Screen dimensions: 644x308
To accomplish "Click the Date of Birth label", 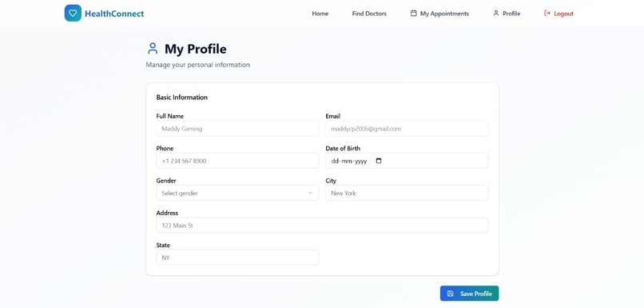I will (343, 149).
